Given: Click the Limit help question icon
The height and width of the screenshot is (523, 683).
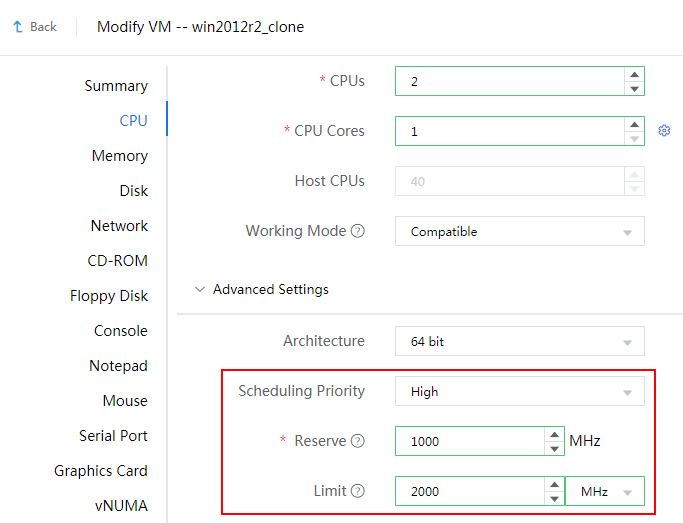Looking at the screenshot, I should tap(358, 491).
